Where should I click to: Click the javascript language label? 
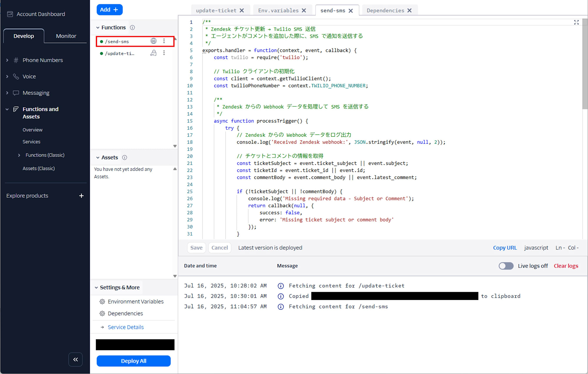536,248
